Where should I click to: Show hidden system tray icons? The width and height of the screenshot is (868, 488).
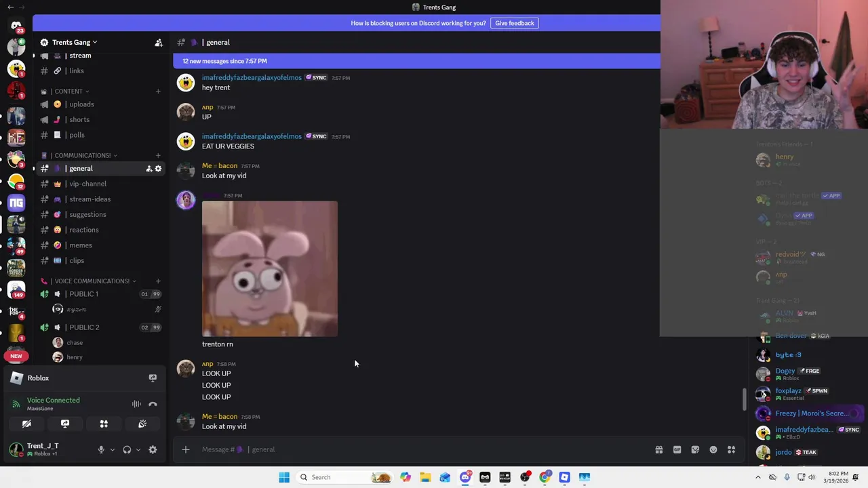click(758, 477)
